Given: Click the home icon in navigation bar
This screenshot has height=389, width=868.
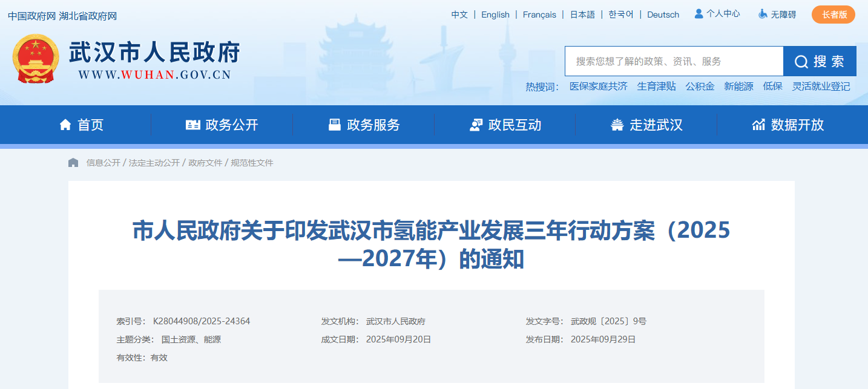Looking at the screenshot, I should [65, 125].
